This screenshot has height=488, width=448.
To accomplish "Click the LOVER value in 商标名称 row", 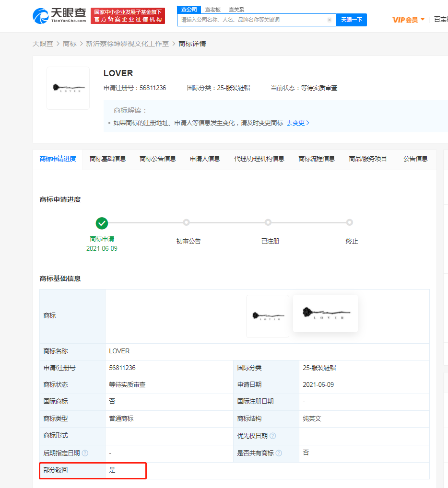I will (x=119, y=351).
